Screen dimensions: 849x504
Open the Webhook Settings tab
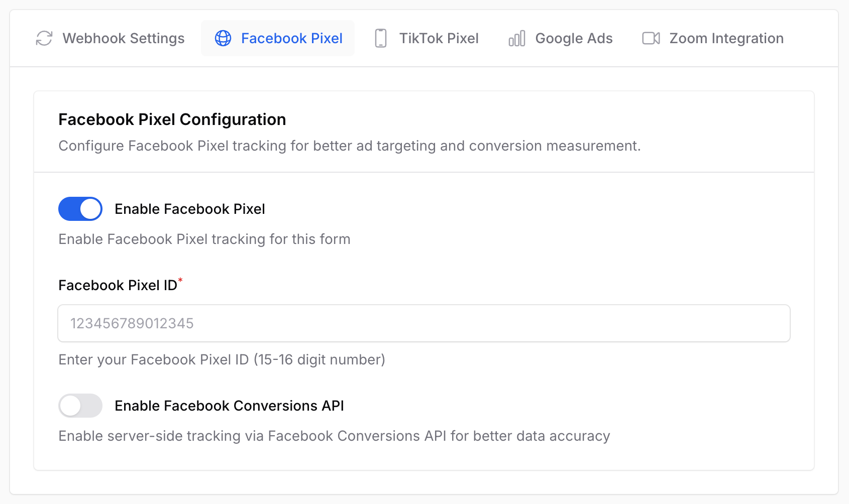click(110, 38)
